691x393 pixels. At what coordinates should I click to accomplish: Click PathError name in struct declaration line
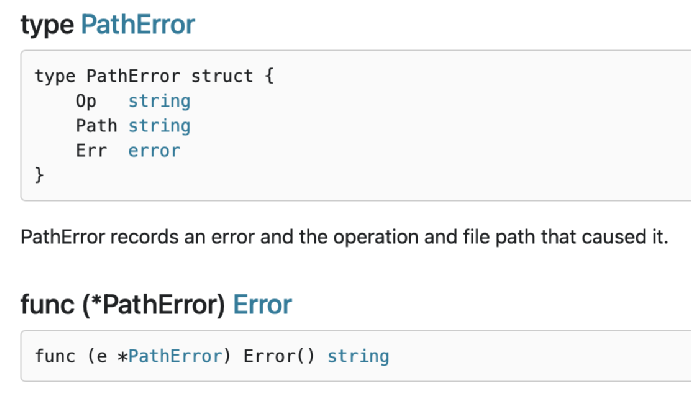click(133, 76)
